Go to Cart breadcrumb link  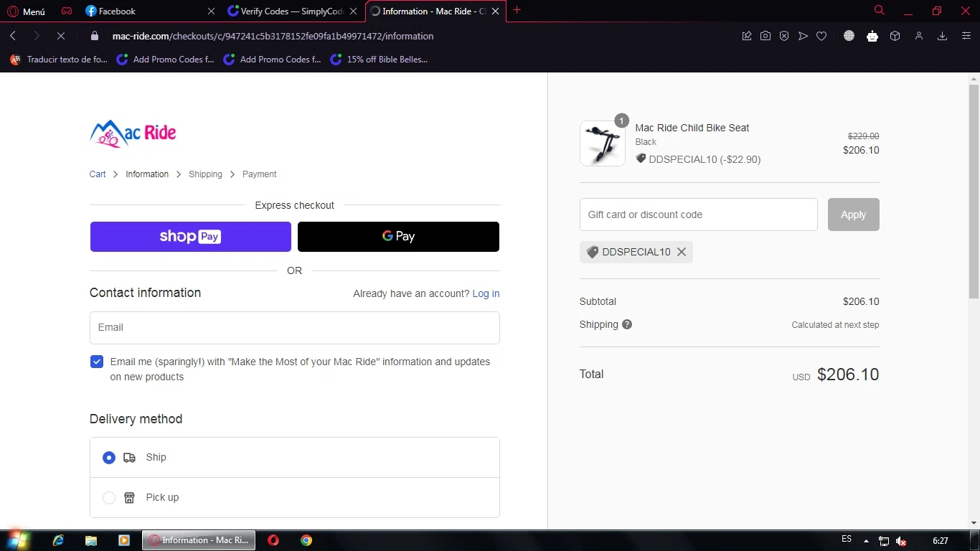(98, 174)
